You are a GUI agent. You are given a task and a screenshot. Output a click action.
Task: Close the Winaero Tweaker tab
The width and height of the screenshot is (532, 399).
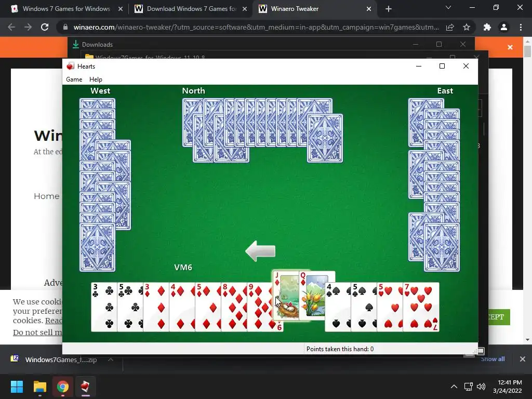pyautogui.click(x=369, y=9)
